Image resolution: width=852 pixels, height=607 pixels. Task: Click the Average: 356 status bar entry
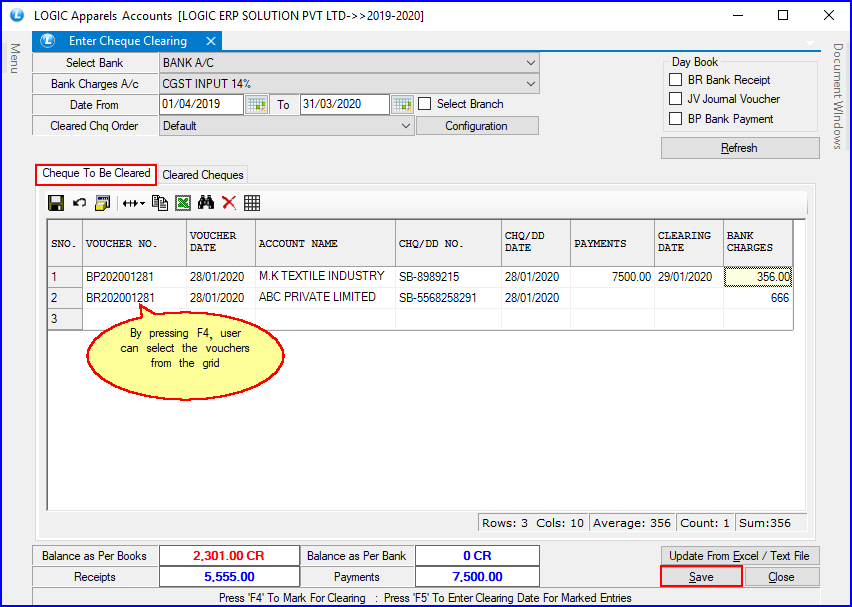pos(632,523)
